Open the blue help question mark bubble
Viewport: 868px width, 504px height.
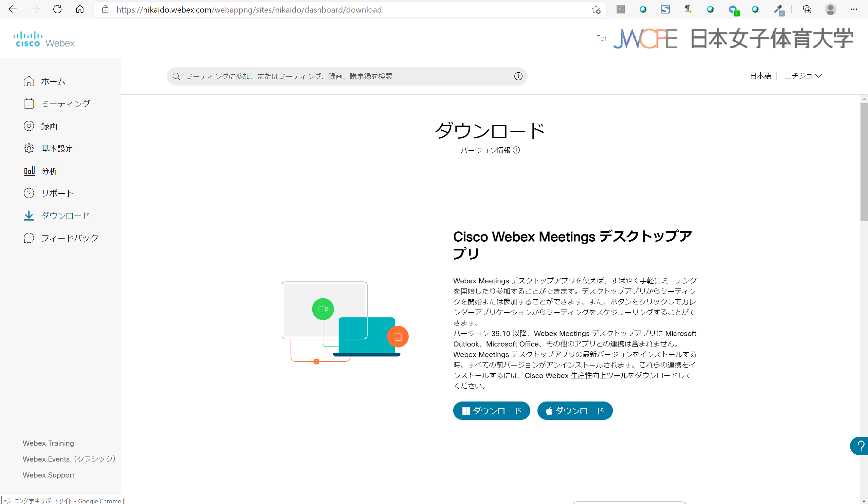point(860,446)
